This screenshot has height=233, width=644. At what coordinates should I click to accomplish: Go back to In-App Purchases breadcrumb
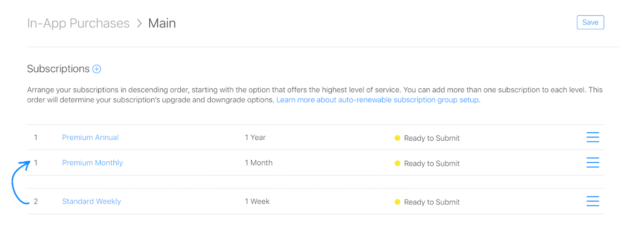coord(78,23)
